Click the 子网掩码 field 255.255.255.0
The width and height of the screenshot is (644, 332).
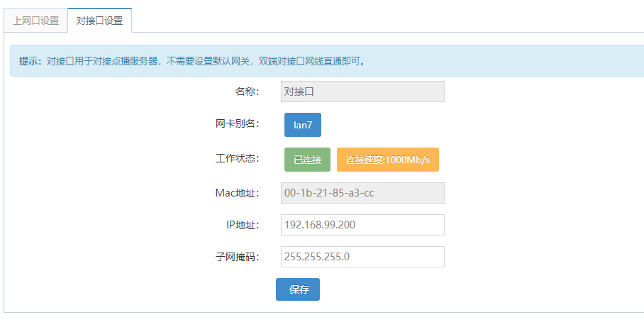point(362,257)
